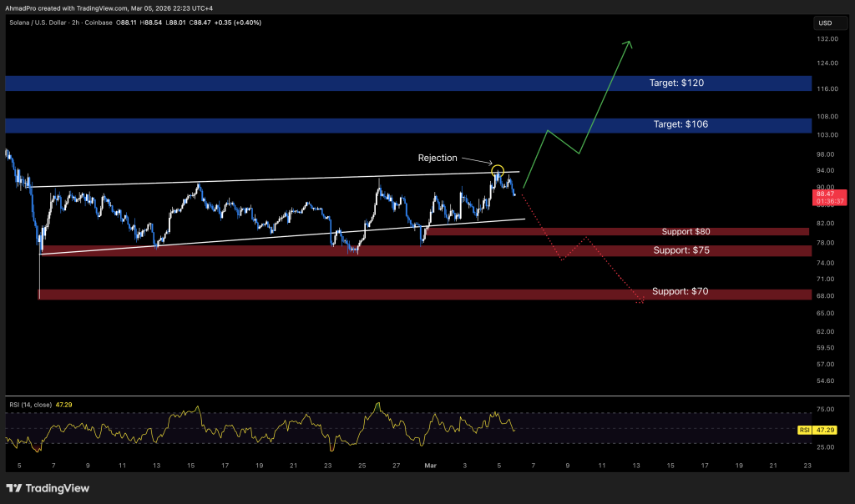Click the yellow rejection circle marker

(x=498, y=172)
